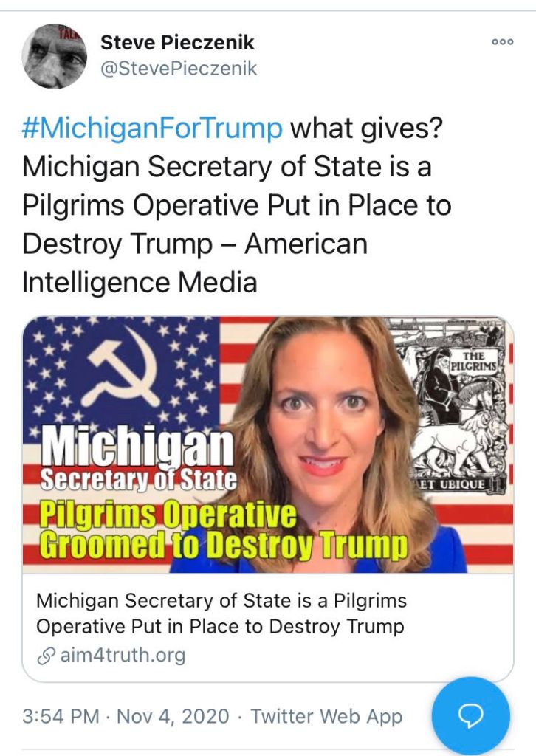
Task: Tap the blue reply bubble button
Action: click(470, 716)
